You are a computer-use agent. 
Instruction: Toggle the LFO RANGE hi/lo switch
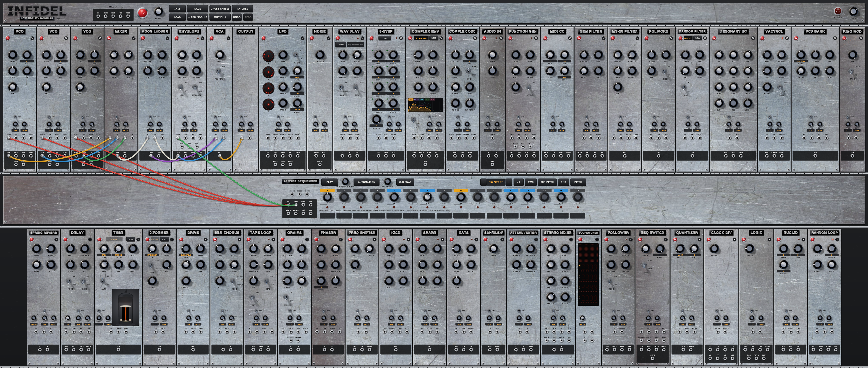296,55
